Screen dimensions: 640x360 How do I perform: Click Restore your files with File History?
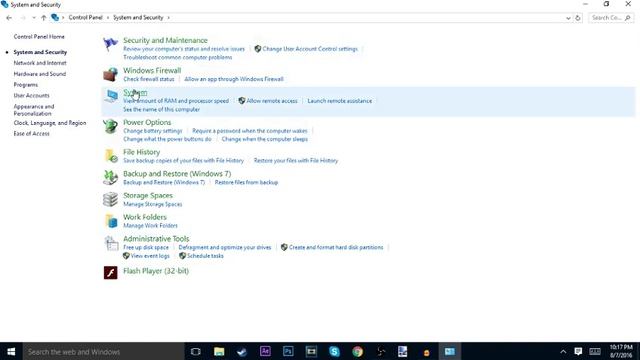tap(296, 161)
